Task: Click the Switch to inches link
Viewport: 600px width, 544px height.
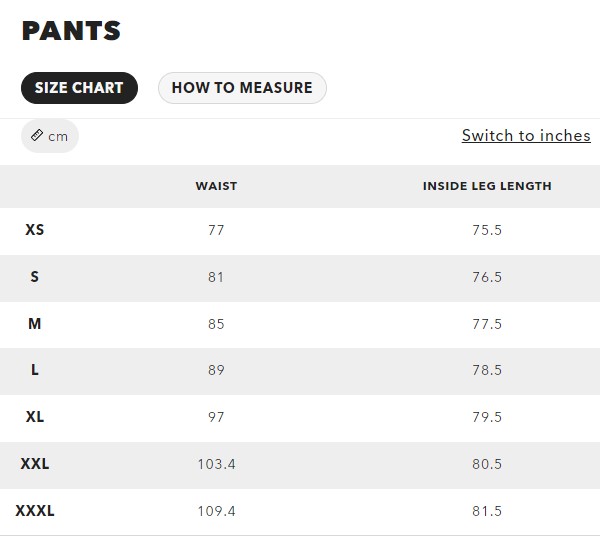Action: point(526,136)
